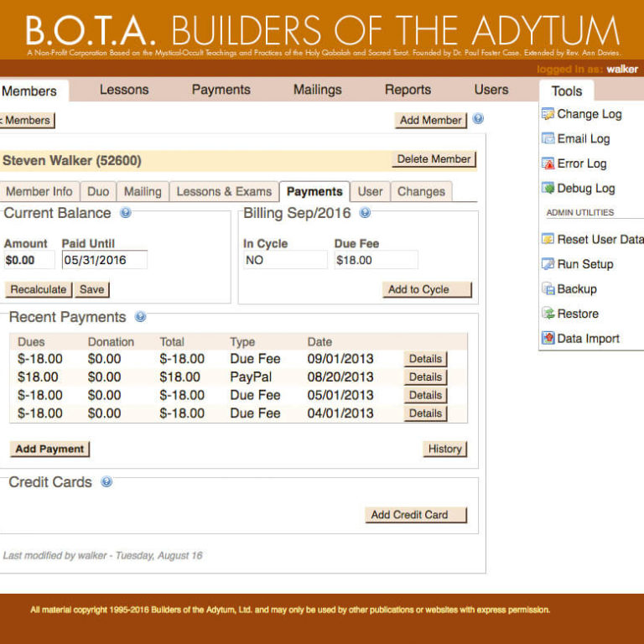This screenshot has width=644, height=644.
Task: Click the Recalculate balance button
Action: tap(39, 289)
